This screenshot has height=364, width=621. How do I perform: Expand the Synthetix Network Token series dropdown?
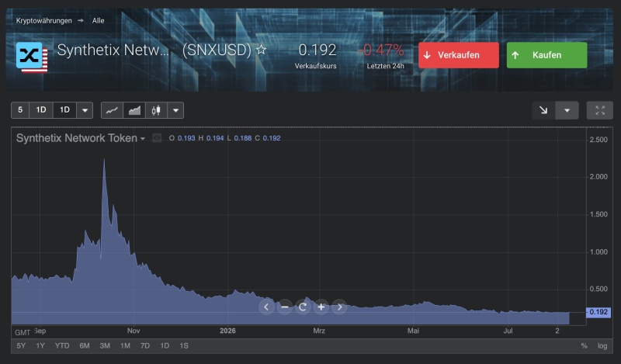pyautogui.click(x=143, y=139)
